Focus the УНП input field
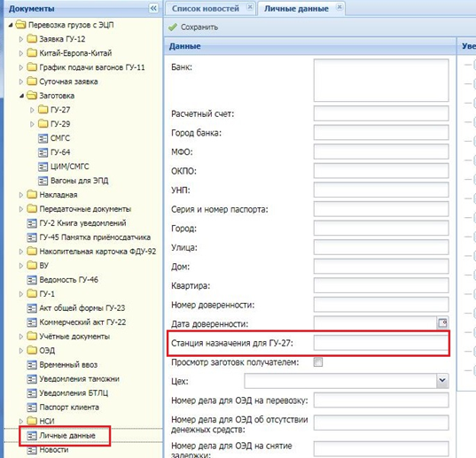The height and width of the screenshot is (458, 476). [x=381, y=190]
